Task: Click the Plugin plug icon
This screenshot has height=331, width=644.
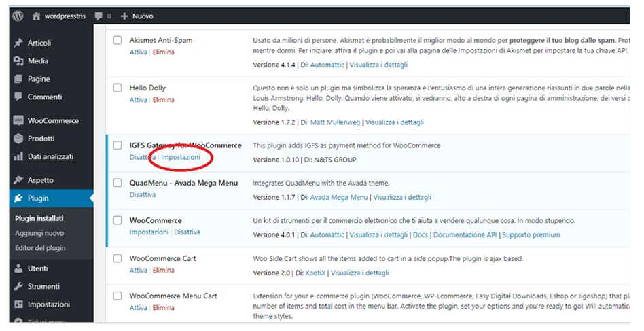Action: (18, 198)
